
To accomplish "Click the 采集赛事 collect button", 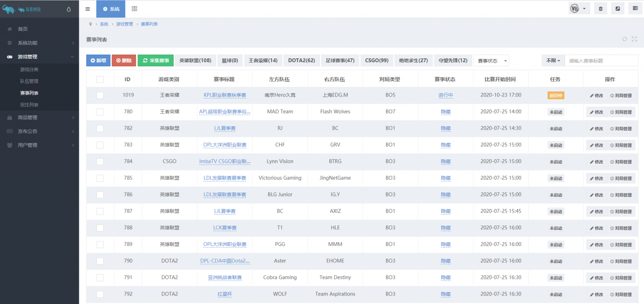I will click(156, 60).
